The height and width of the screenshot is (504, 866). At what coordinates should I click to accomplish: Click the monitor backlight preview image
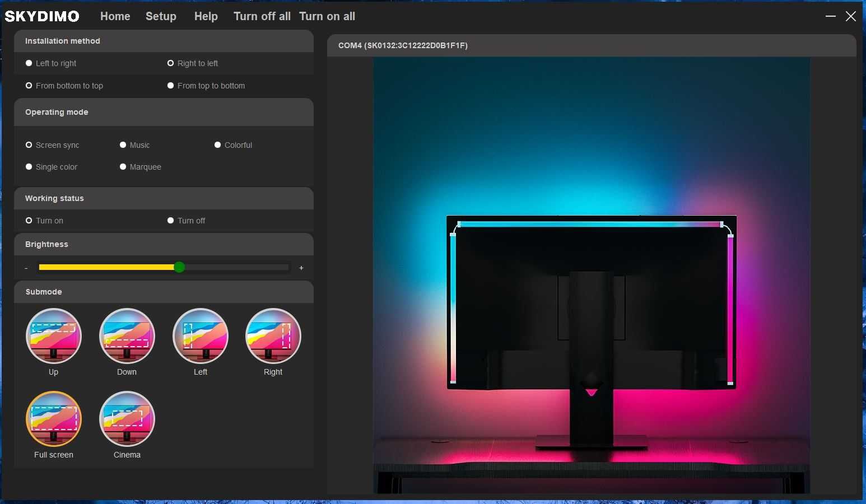click(x=592, y=276)
